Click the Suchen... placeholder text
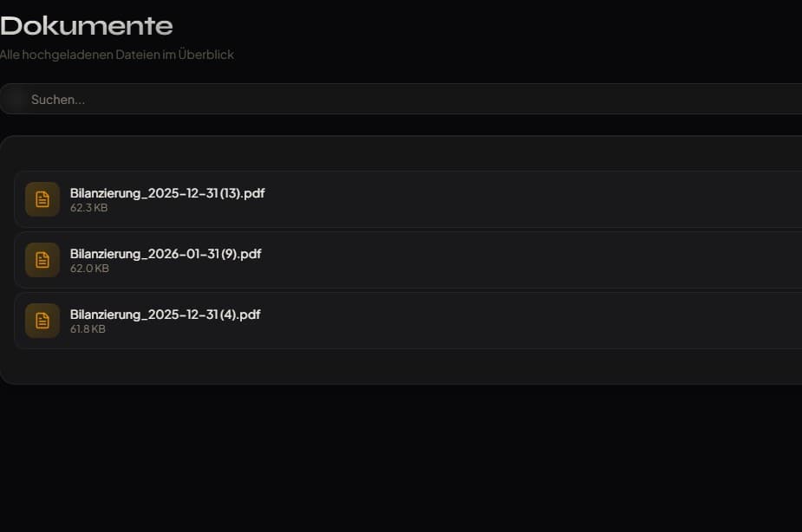 point(58,100)
